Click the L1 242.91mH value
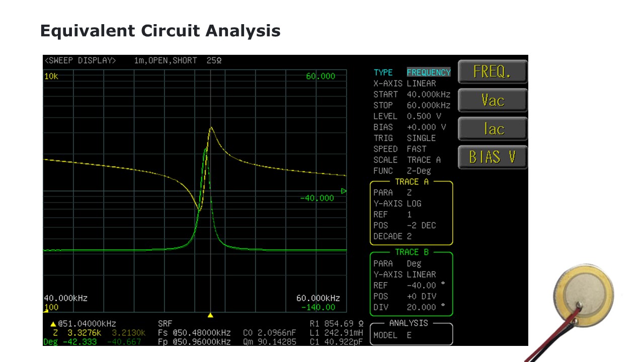This screenshot has width=644, height=362. click(x=337, y=333)
